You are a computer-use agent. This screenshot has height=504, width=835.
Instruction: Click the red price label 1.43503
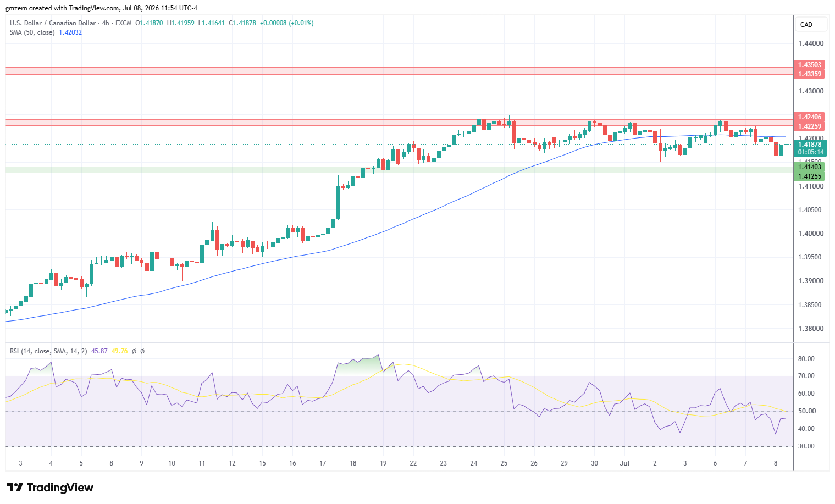[x=809, y=65]
